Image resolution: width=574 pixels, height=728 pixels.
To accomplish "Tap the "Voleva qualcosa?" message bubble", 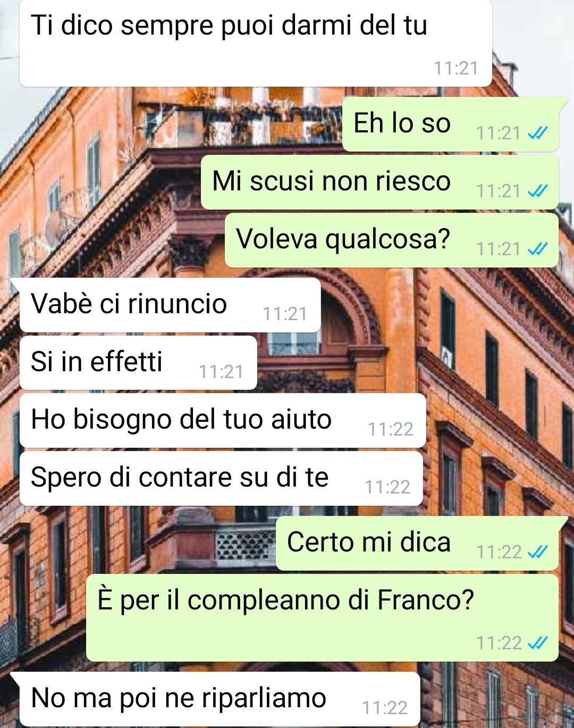I will pyautogui.click(x=392, y=240).
